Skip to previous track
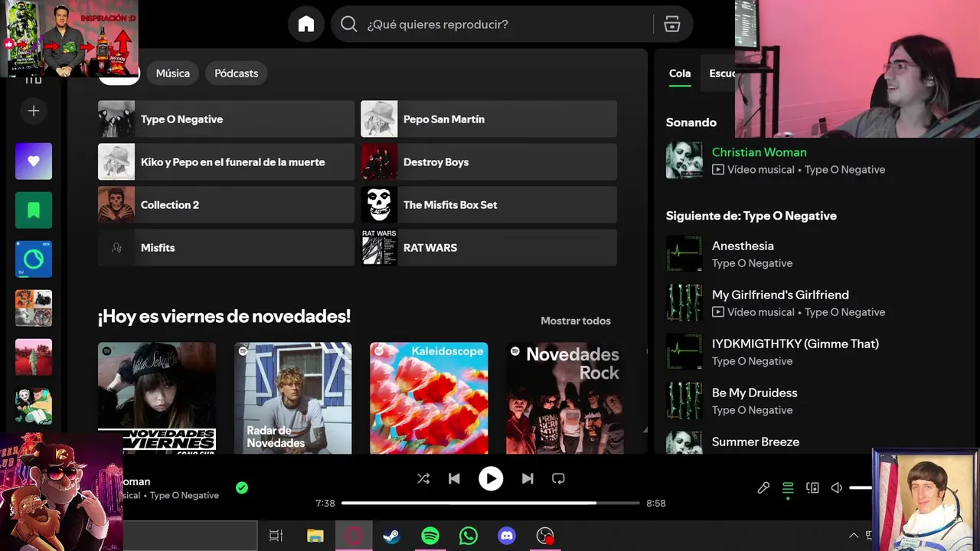 tap(454, 478)
